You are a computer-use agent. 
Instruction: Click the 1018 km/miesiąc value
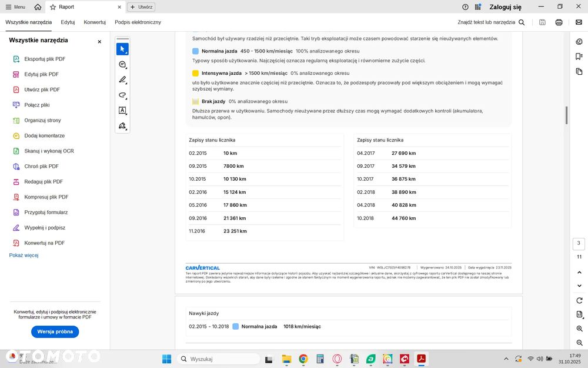tap(302, 327)
